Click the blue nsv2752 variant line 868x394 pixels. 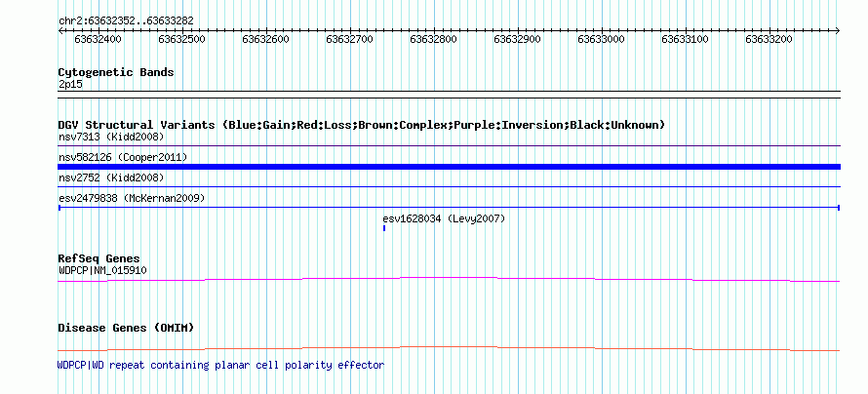tap(449, 187)
